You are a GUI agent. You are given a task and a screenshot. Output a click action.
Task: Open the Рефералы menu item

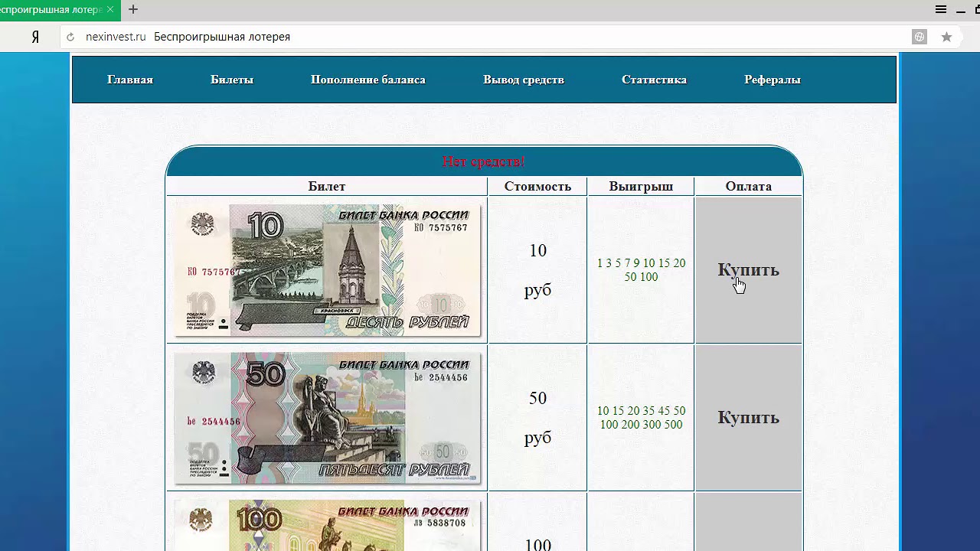pos(773,80)
